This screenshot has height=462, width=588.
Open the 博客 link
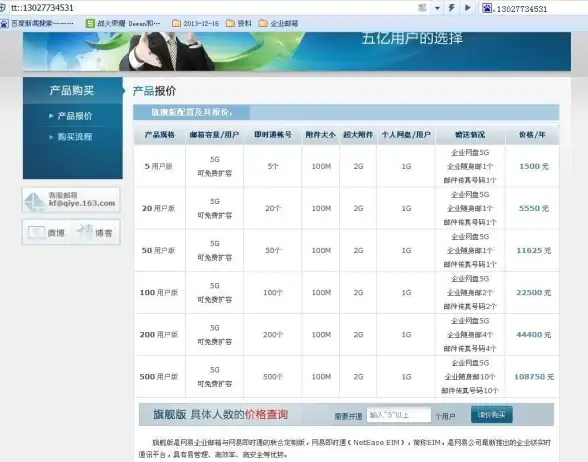94,232
